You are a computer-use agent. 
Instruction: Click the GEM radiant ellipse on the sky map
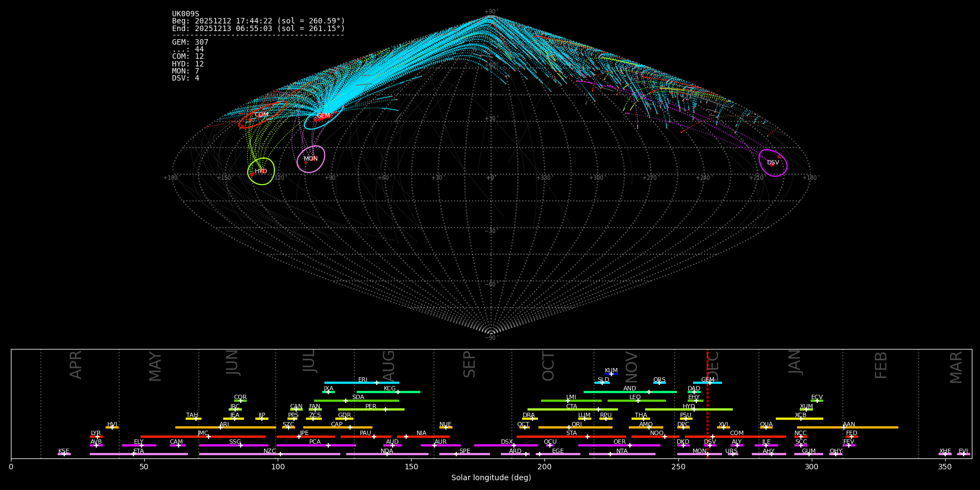323,116
